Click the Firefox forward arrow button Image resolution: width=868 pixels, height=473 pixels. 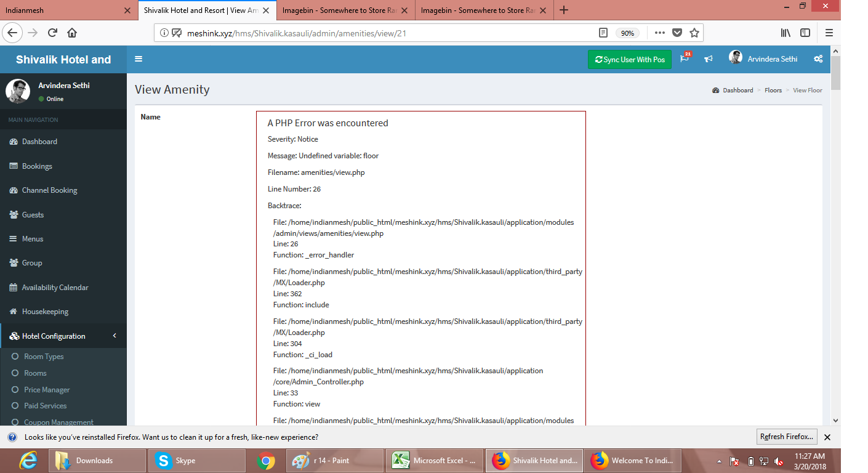coord(33,33)
